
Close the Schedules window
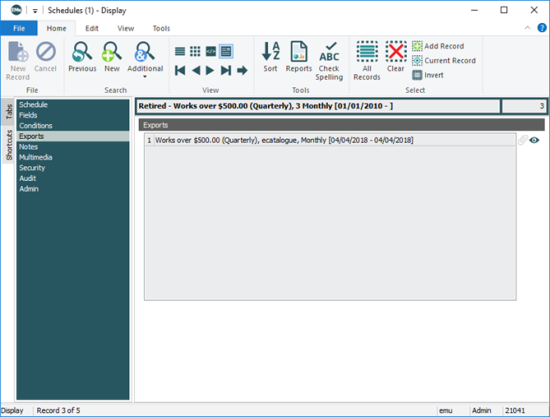[x=534, y=10]
